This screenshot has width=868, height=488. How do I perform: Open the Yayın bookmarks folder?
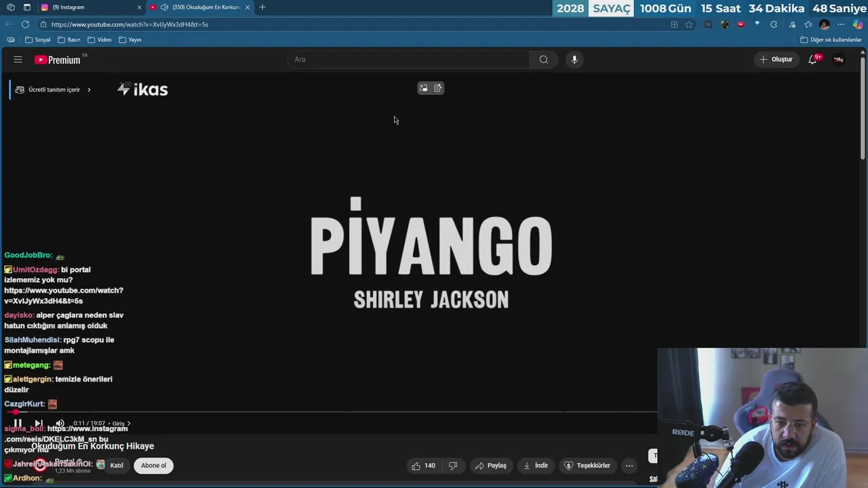(130, 40)
